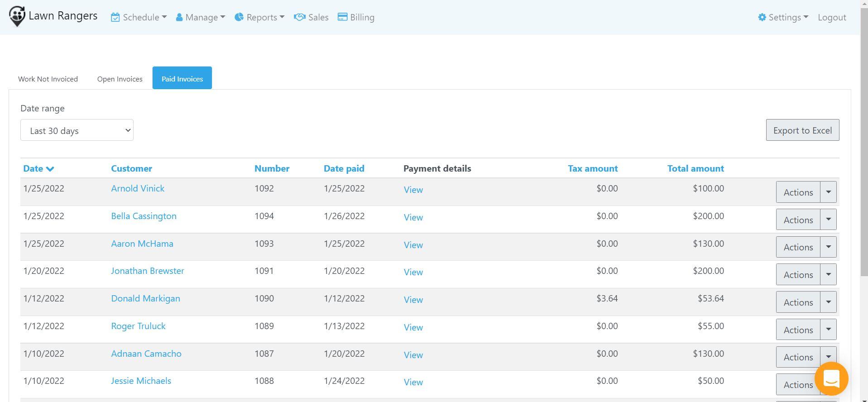This screenshot has height=402, width=868.
Task: Open customer Bella Cassington
Action: coord(144,216)
